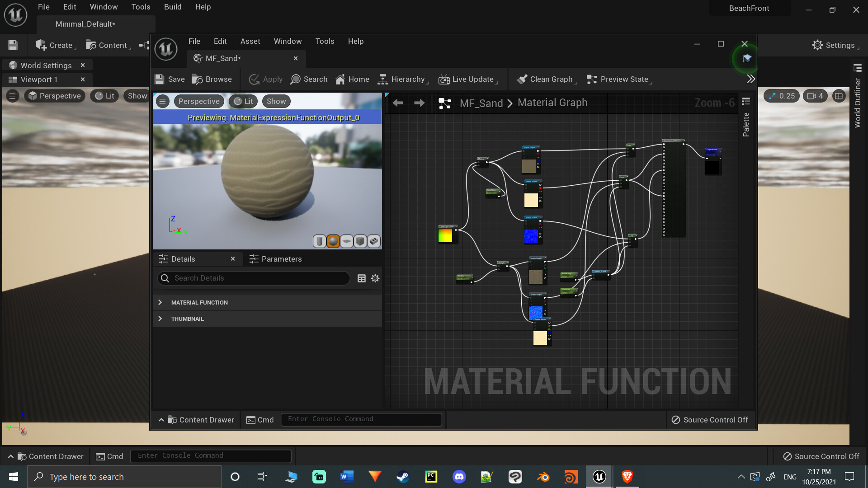This screenshot has width=868, height=488.
Task: Open the Asset menu in the material editor
Action: pos(250,41)
